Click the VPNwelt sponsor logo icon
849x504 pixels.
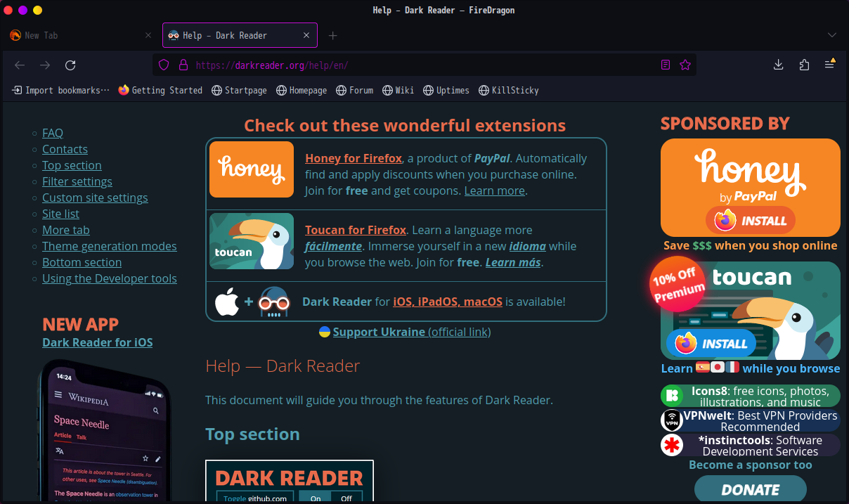point(672,420)
